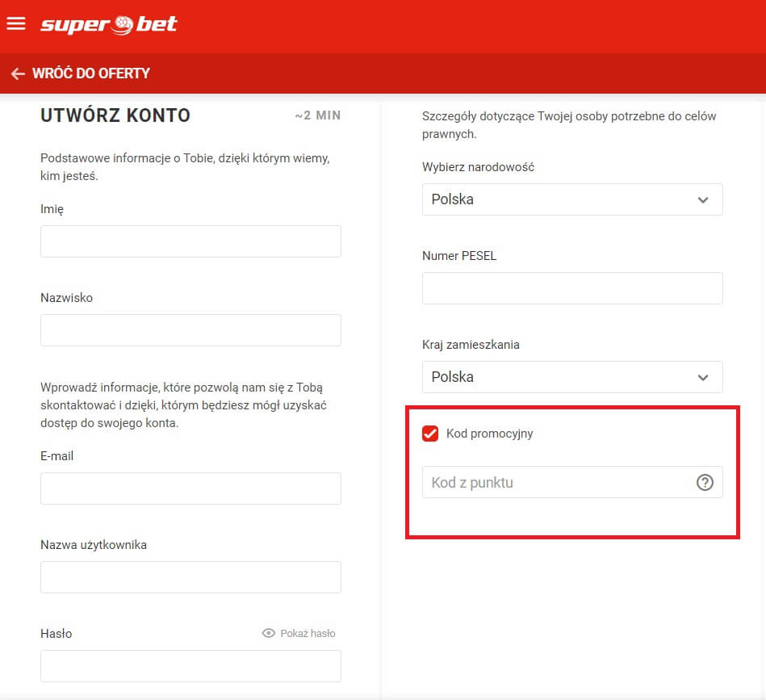Uncheck the Kod promocyjny checkbox
766x700 pixels.
tap(430, 434)
